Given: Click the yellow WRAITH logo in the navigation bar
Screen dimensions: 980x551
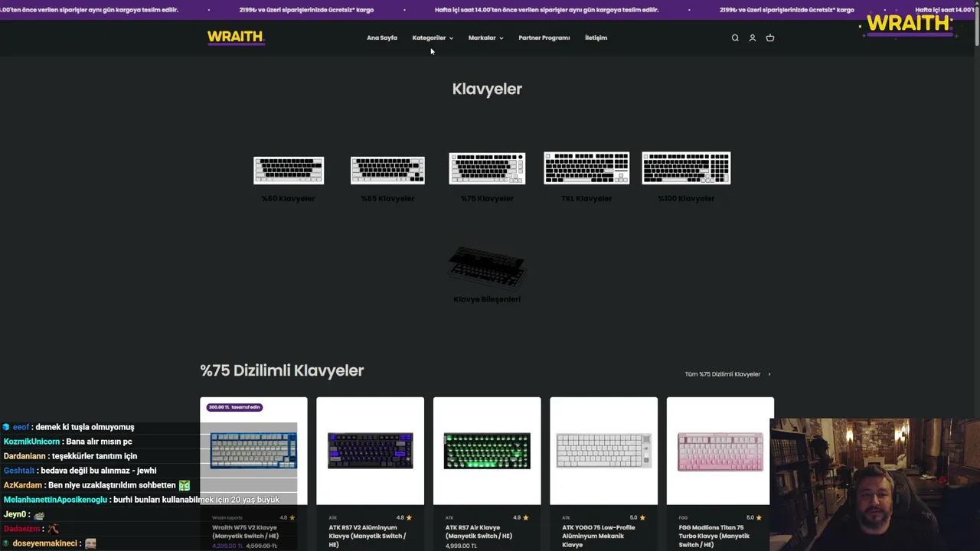Looking at the screenshot, I should pos(236,37).
